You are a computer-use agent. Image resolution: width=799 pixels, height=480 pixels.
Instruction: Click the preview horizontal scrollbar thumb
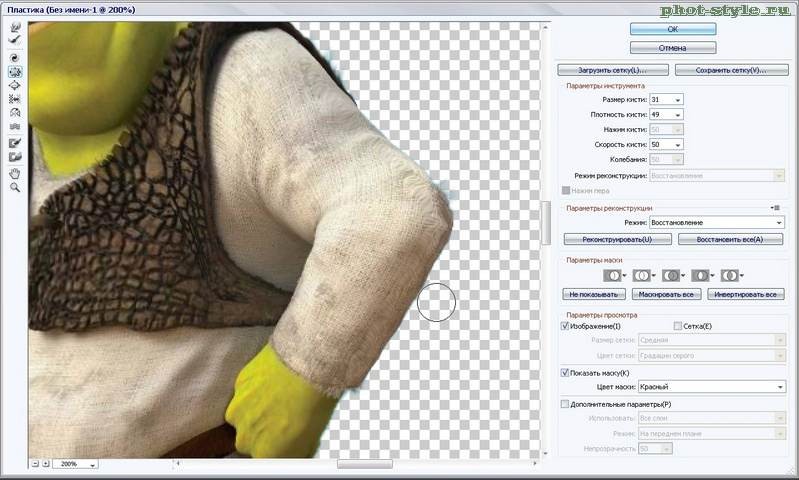click(x=365, y=464)
